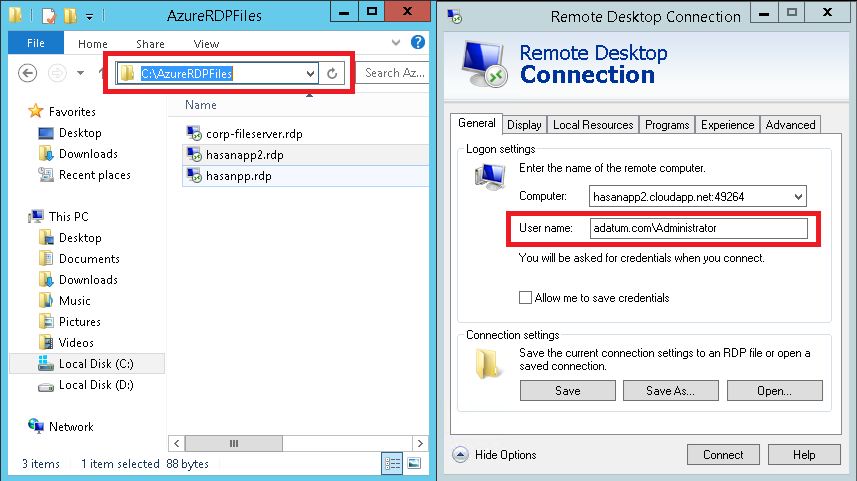Click the Open... button

coord(774,391)
